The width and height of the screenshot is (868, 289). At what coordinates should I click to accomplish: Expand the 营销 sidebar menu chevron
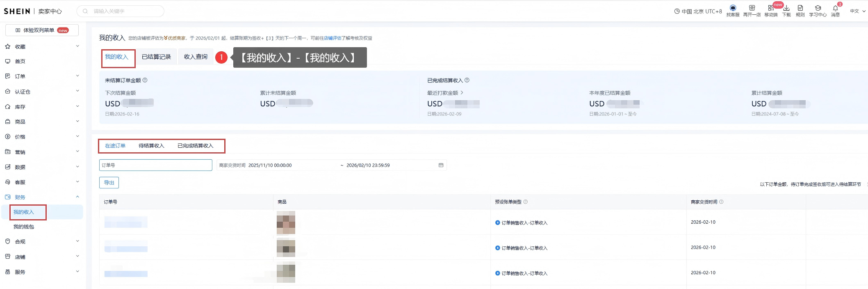point(77,151)
